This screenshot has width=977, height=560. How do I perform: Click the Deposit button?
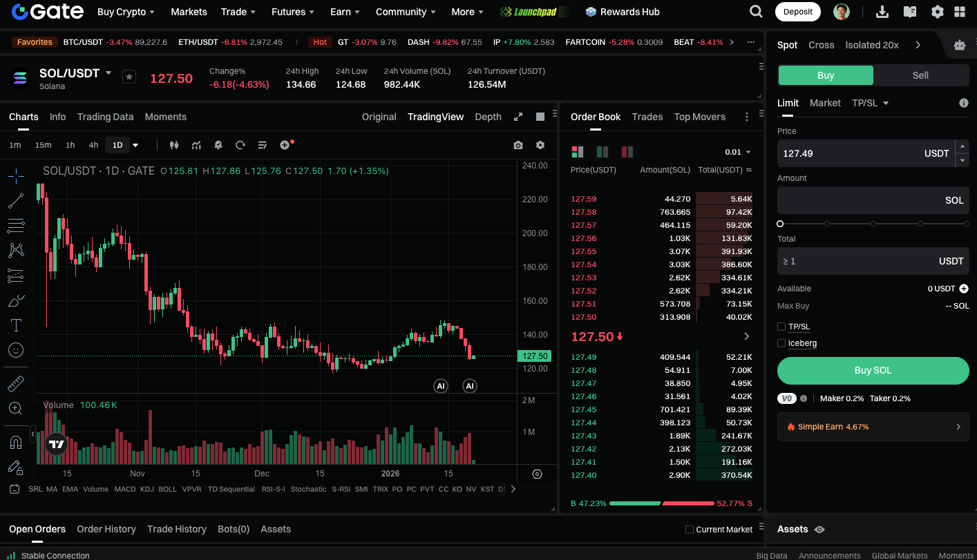click(798, 12)
